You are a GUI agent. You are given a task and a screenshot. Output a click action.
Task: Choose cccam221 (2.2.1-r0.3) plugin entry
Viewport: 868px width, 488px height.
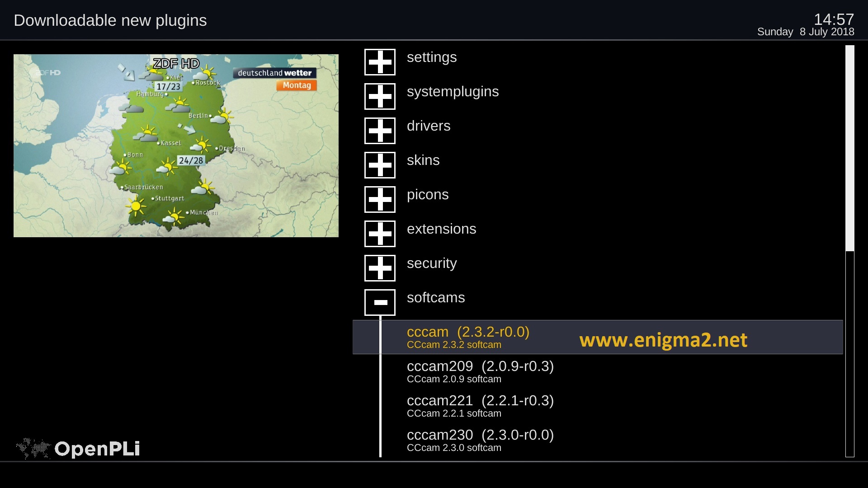point(598,406)
